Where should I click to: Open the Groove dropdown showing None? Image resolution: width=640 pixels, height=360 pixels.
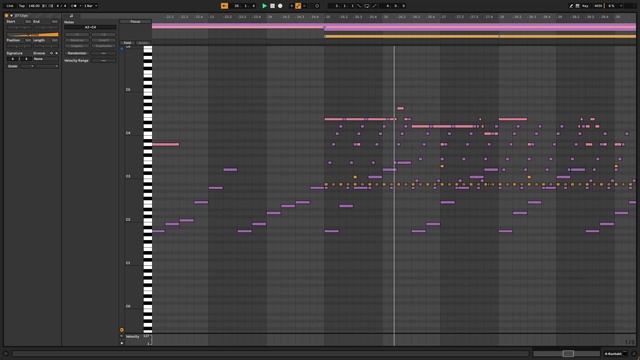tap(46, 59)
